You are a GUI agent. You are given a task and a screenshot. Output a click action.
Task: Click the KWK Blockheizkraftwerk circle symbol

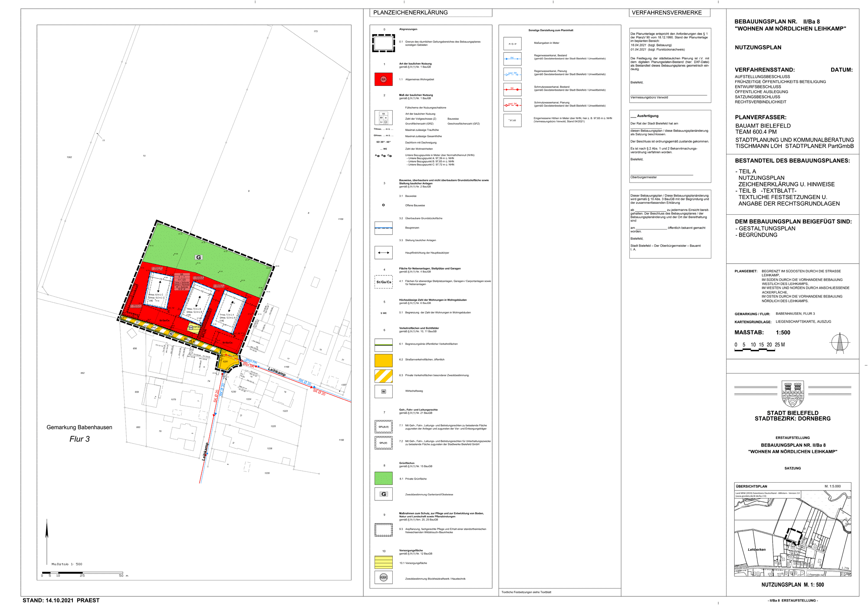383,577
